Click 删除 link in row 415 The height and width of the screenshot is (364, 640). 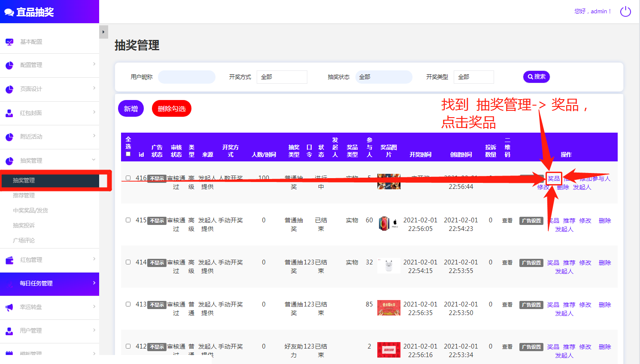point(605,221)
